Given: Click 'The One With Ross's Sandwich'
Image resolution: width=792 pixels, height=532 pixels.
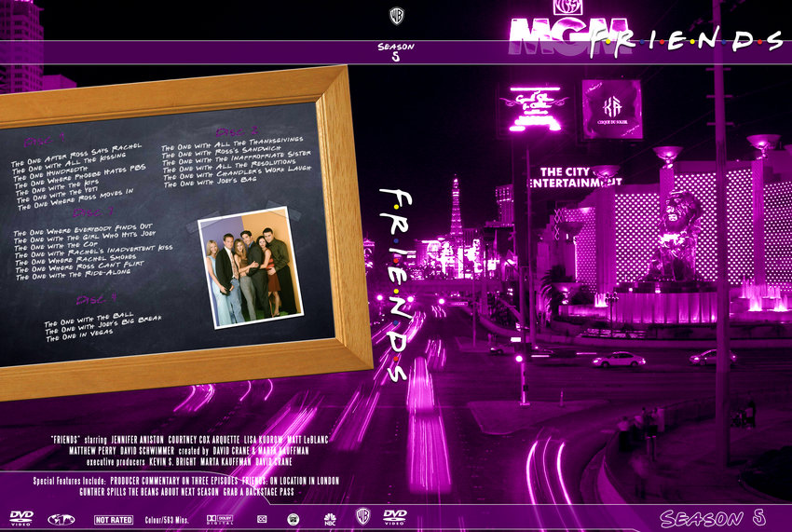Looking at the screenshot, I should coord(222,152).
